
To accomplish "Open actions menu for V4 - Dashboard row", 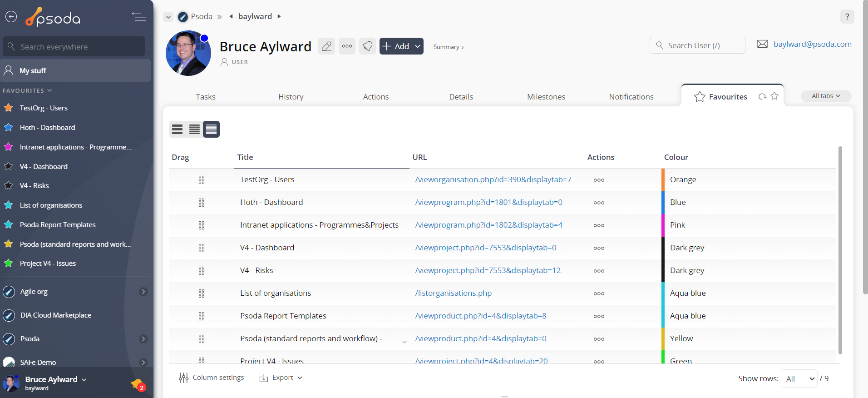I will click(x=599, y=248).
